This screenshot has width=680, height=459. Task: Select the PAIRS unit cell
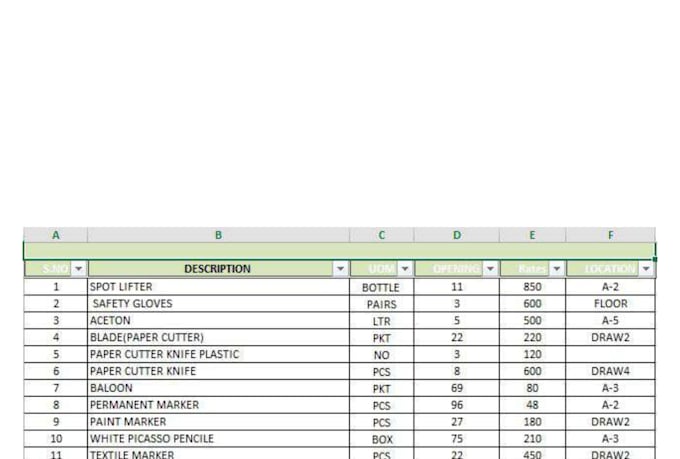[x=382, y=304]
